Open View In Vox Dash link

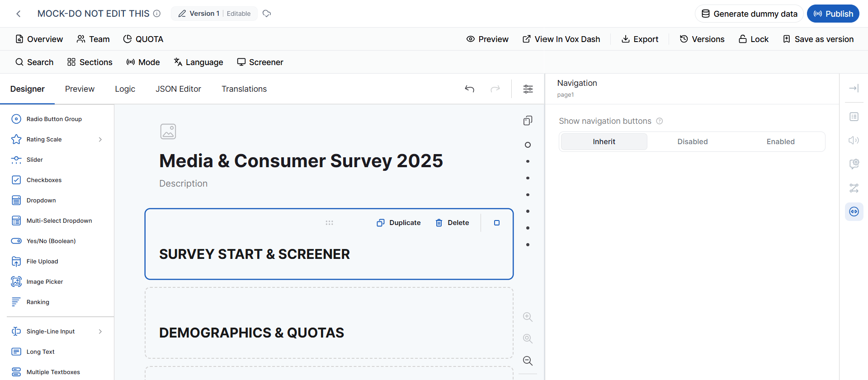pos(561,39)
